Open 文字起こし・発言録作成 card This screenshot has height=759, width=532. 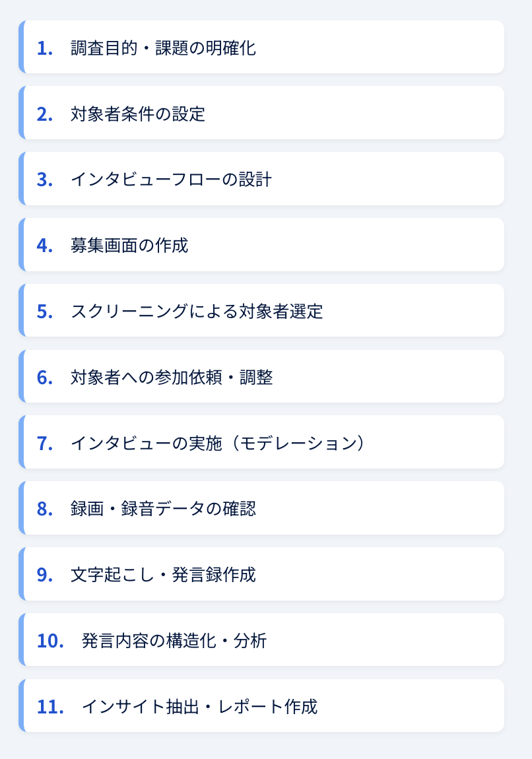coord(261,574)
